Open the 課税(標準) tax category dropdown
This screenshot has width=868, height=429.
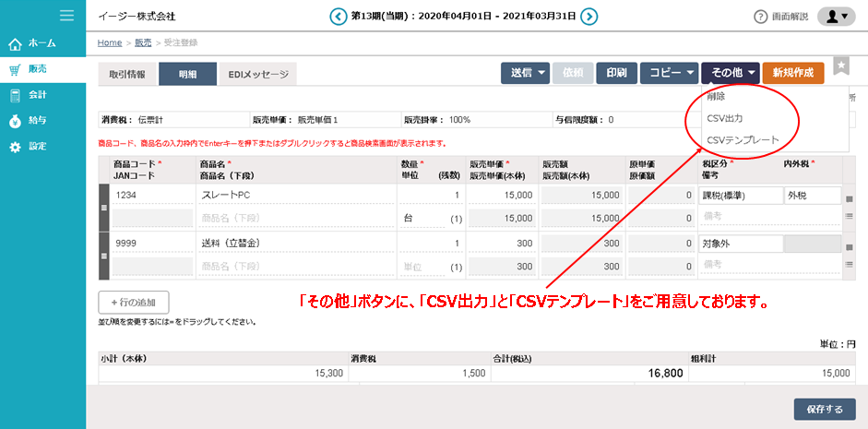(741, 196)
